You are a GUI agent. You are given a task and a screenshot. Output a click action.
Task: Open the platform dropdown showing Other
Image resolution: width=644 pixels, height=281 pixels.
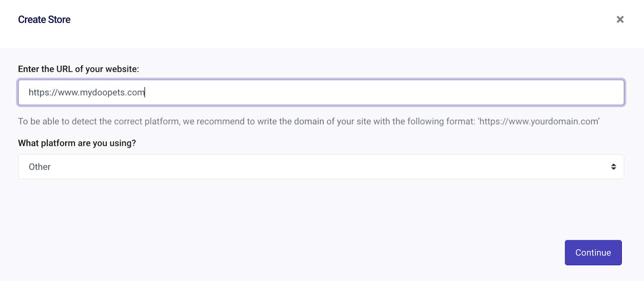tap(321, 167)
